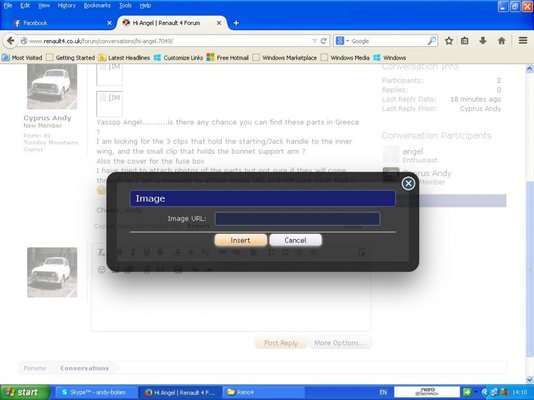This screenshot has height=400, width=534.
Task: Open the Bookmarks menu
Action: 97,5
